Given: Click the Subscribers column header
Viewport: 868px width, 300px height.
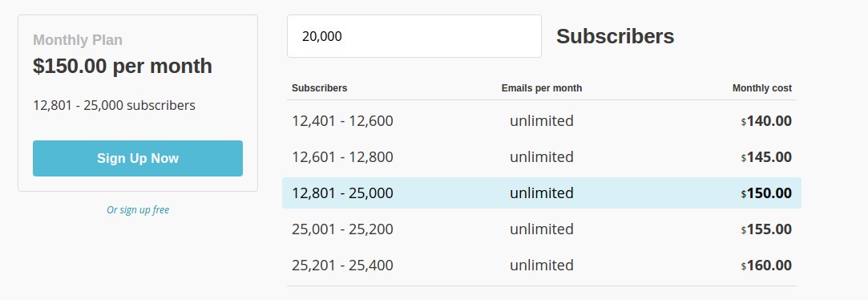Looking at the screenshot, I should [x=320, y=88].
